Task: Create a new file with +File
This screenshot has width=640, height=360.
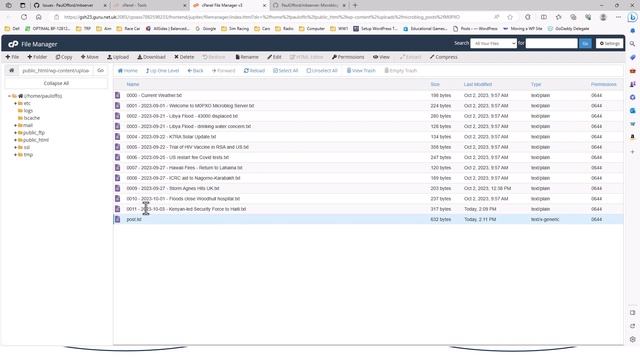Action: click(x=12, y=57)
